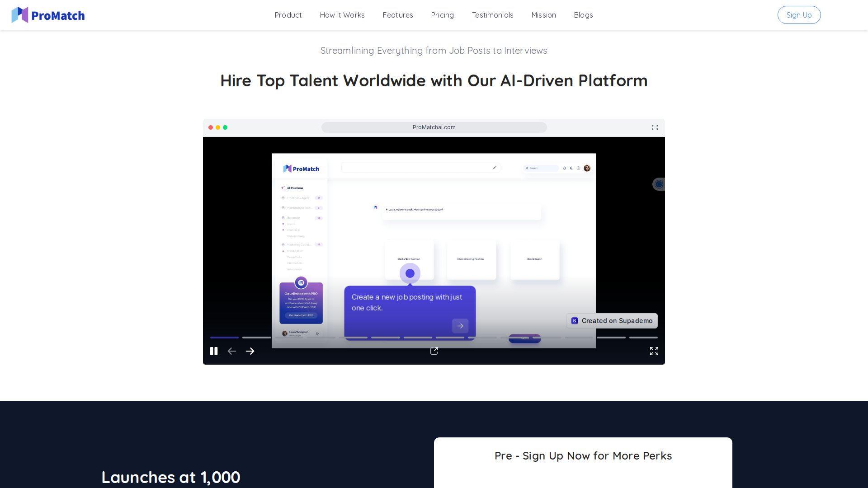Expand Maintenance Tech position in sidebar
This screenshot has width=868, height=488.
point(302,208)
